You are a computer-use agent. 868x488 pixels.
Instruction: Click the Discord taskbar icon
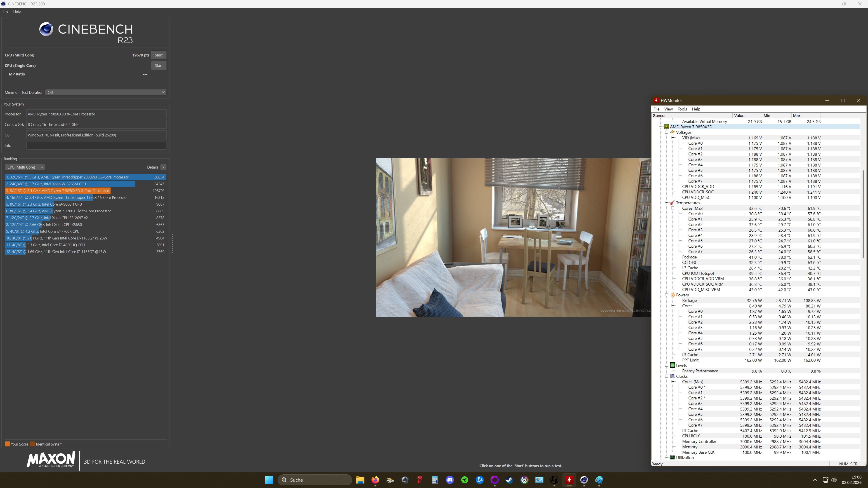pyautogui.click(x=450, y=480)
